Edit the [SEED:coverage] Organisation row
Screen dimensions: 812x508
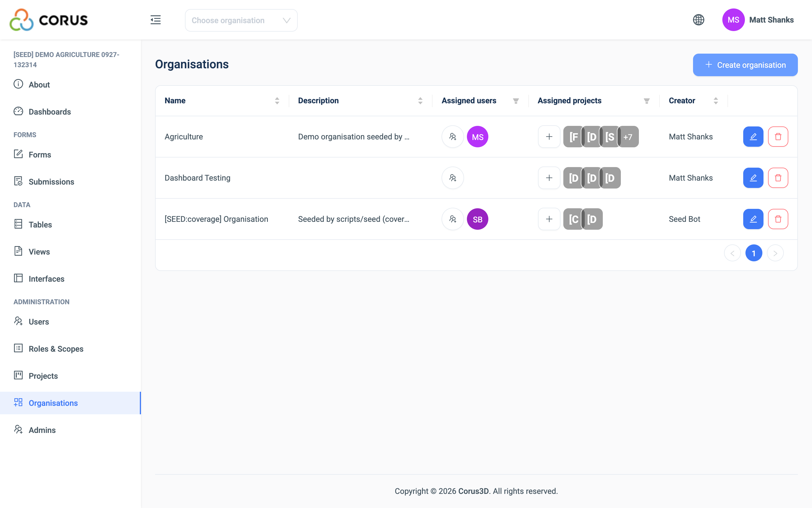[753, 219]
